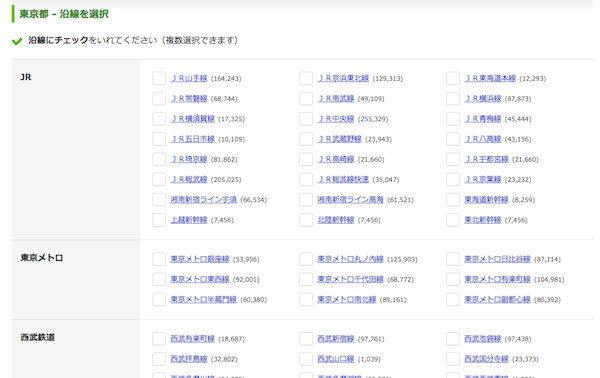Check the JR埼京線 checkbox
The image size is (600, 378).
(159, 159)
